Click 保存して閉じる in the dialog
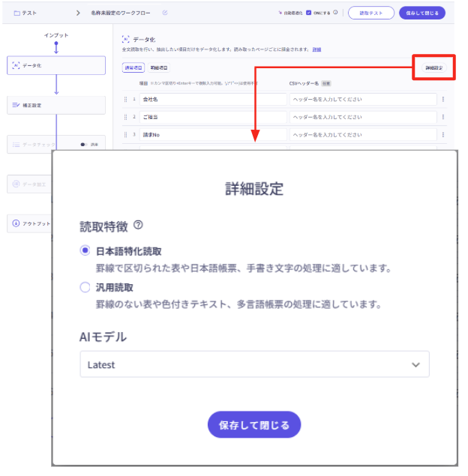 253,425
